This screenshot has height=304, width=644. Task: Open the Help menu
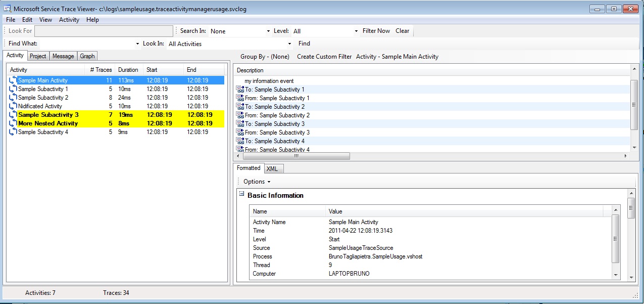pos(92,20)
